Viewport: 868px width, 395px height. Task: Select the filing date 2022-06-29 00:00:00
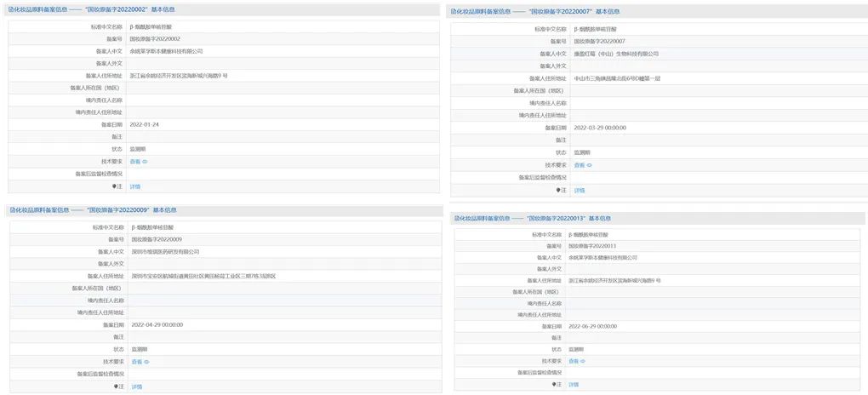pos(592,326)
